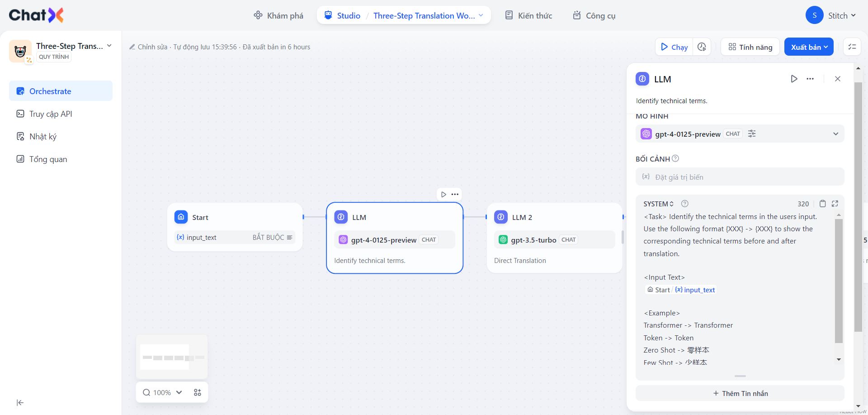
Task: Open LLM panel more options menu
Action: click(x=810, y=79)
